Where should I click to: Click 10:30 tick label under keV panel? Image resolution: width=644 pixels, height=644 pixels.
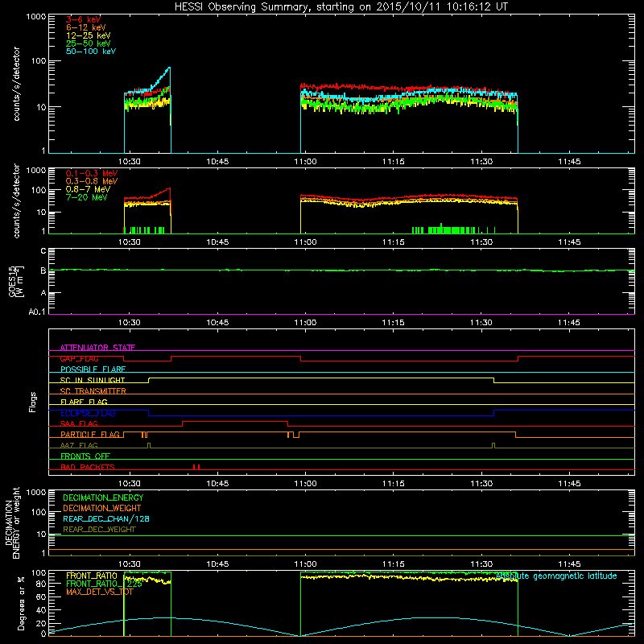[130, 162]
